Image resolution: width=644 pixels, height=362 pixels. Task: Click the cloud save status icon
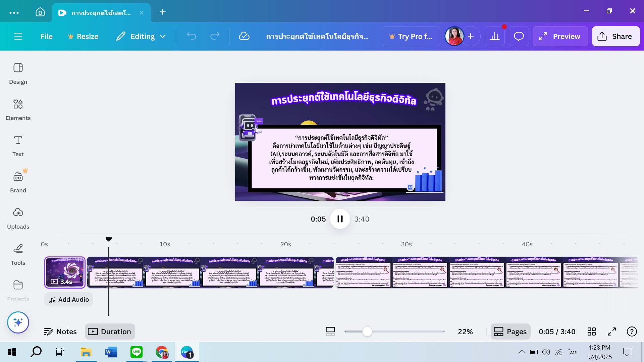point(244,36)
